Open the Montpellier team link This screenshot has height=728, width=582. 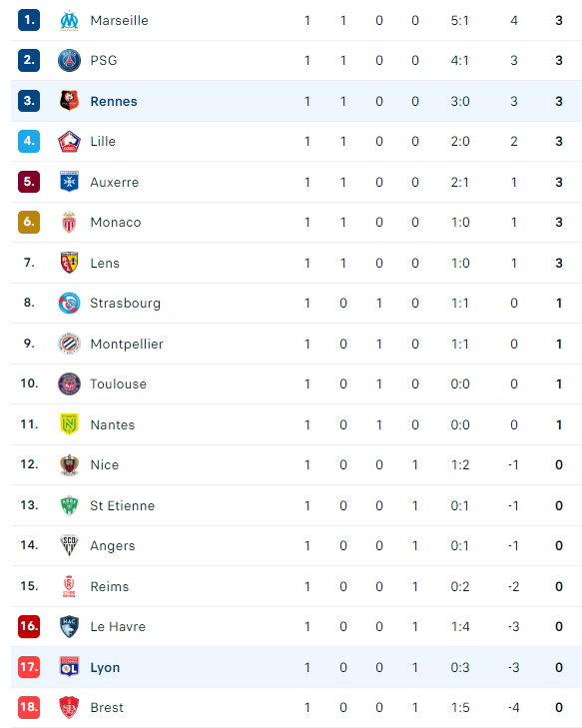click(127, 345)
